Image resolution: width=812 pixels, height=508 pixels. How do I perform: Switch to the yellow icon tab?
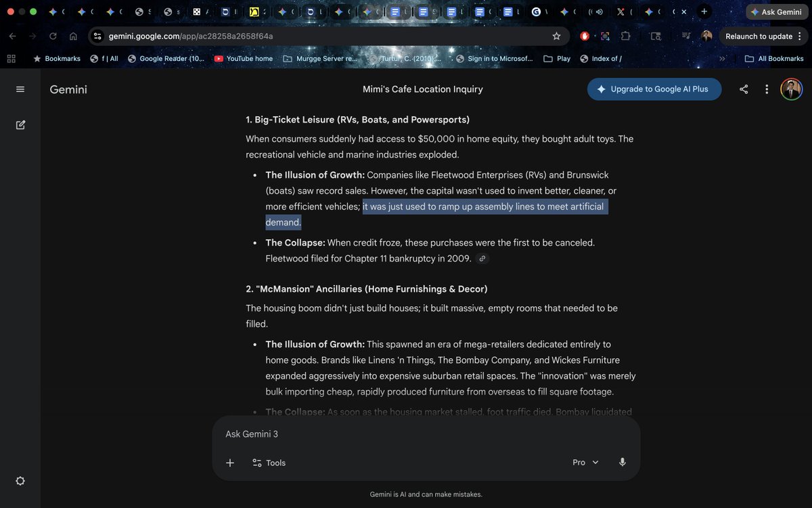point(258,12)
